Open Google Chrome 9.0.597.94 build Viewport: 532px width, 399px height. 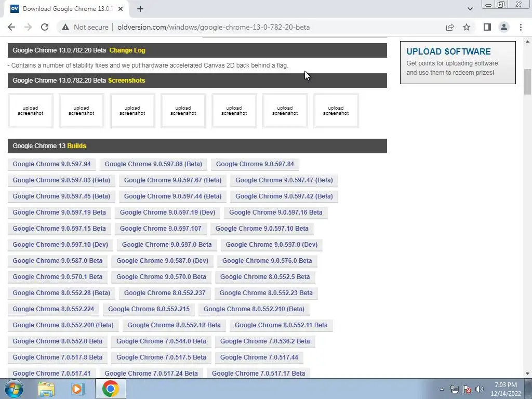(x=51, y=164)
